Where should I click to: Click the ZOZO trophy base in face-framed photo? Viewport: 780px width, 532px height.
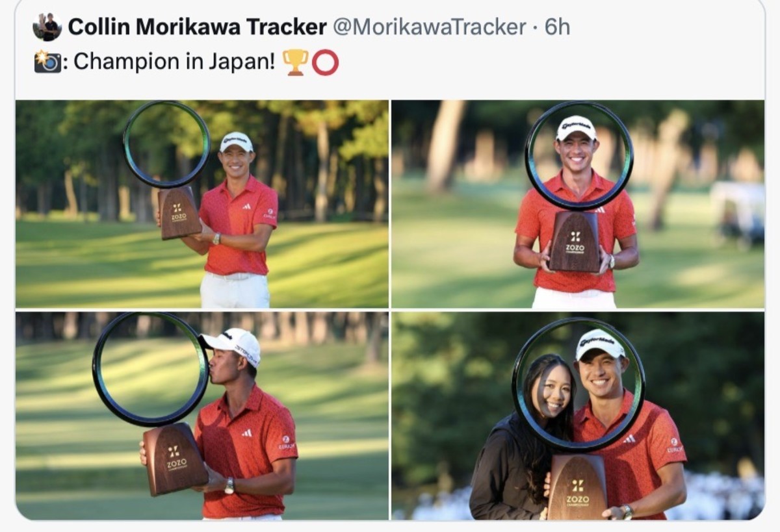pyautogui.click(x=574, y=242)
